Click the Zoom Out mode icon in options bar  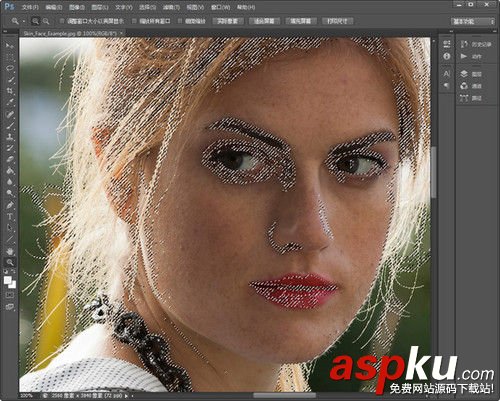[46, 21]
